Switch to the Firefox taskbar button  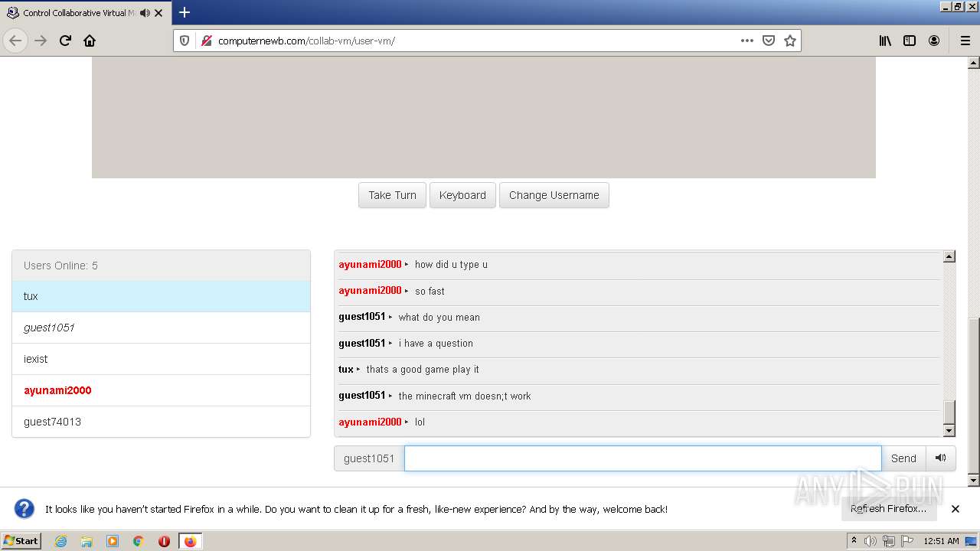[190, 541]
